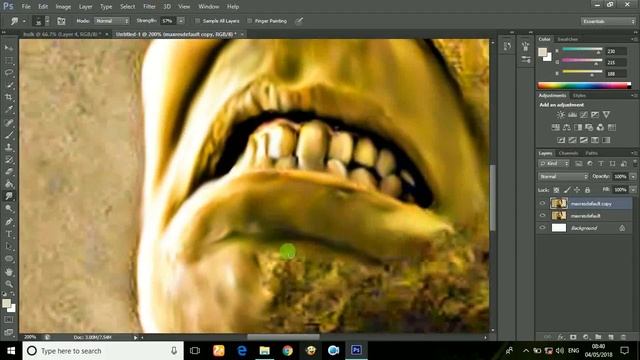
Task: Switch to the Channels tab
Action: 569,153
